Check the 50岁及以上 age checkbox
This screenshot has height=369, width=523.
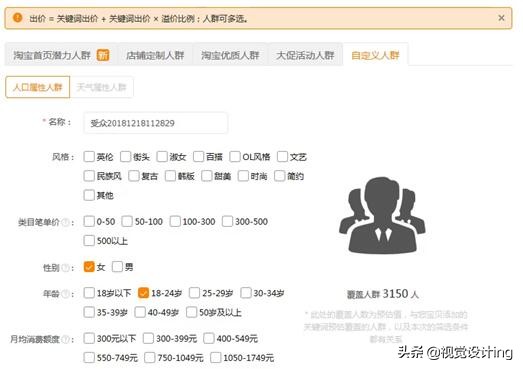191,312
